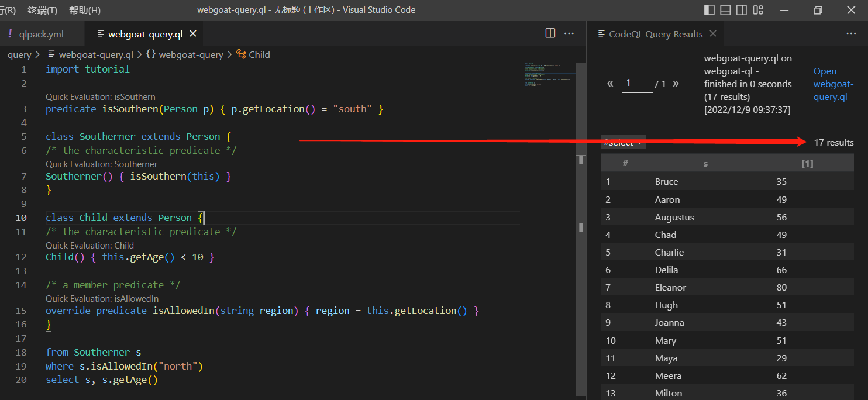Click the [1] column header
The height and width of the screenshot is (400, 868).
coord(807,164)
